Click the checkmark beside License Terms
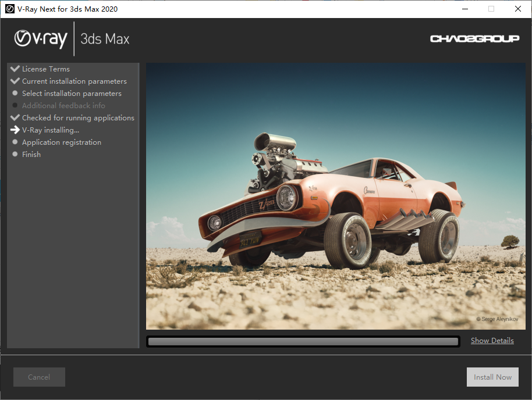This screenshot has width=532, height=400. coord(15,68)
